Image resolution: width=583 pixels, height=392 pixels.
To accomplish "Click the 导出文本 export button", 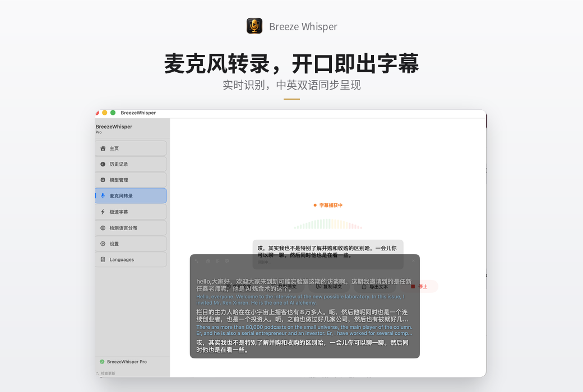I will (x=375, y=287).
